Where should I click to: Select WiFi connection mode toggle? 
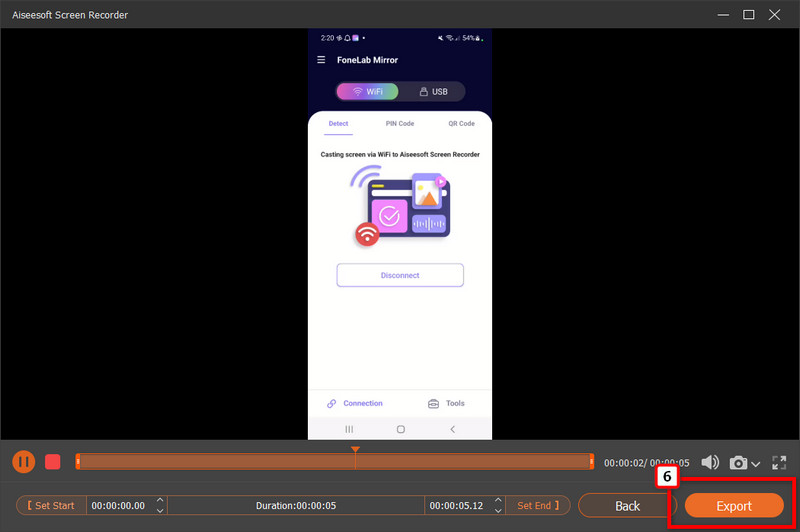coord(367,92)
